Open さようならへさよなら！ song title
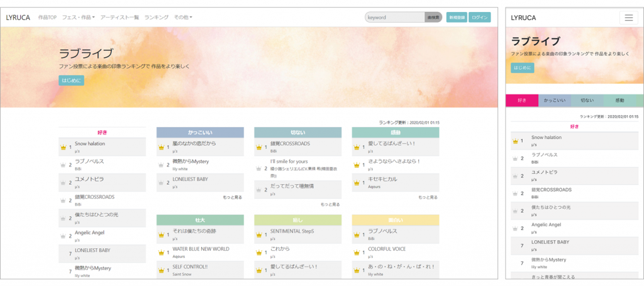This screenshot has height=286, width=644. point(394,162)
